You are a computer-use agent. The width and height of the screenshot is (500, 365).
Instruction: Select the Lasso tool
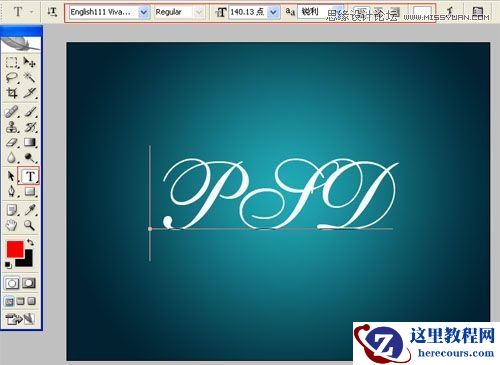12,78
